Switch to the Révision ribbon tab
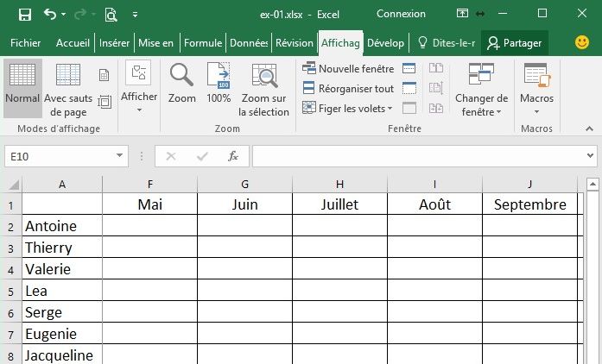The height and width of the screenshot is (364, 602). pos(295,43)
